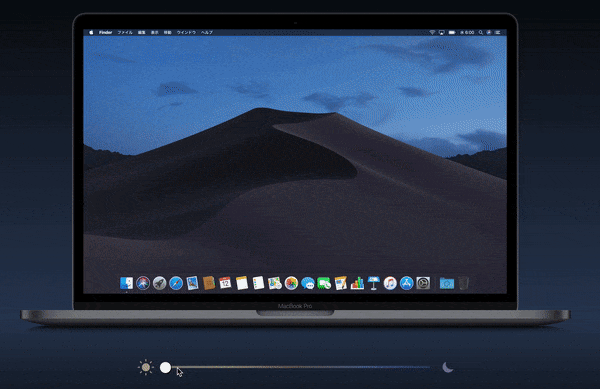Screen dimensions: 600x389
Task: Click the moon icon for dark mode
Action: [447, 367]
